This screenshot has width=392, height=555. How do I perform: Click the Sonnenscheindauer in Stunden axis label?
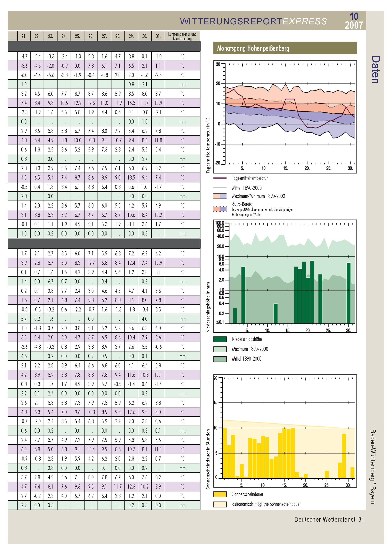pos(208,459)
